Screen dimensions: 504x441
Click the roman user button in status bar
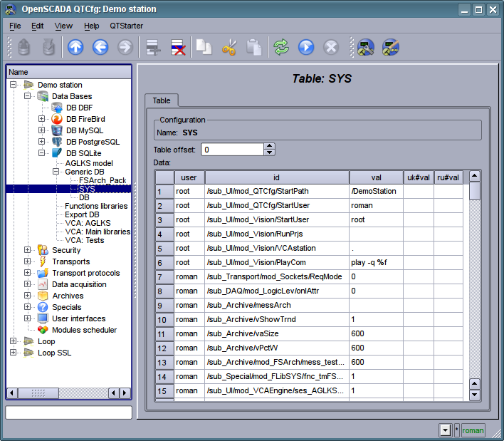(473, 430)
